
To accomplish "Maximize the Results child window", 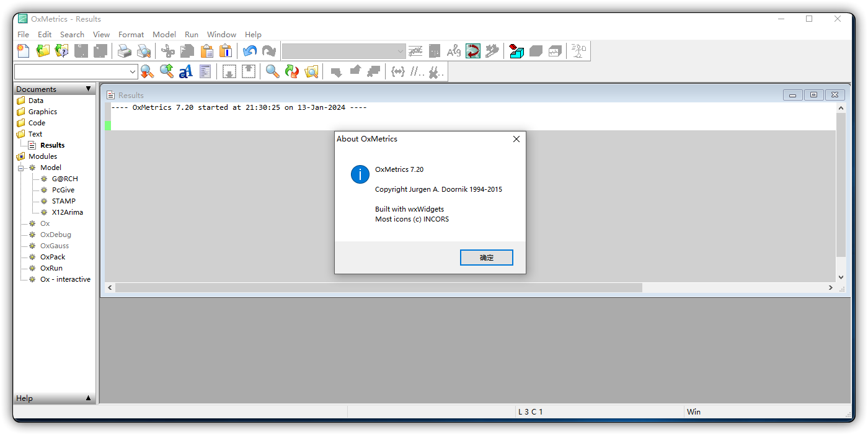I will [813, 95].
